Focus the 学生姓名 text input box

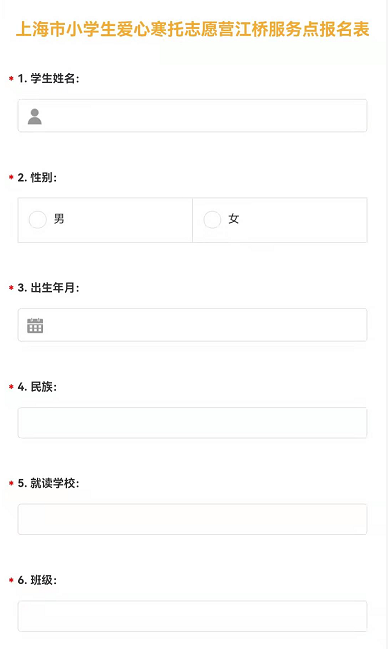(x=192, y=115)
